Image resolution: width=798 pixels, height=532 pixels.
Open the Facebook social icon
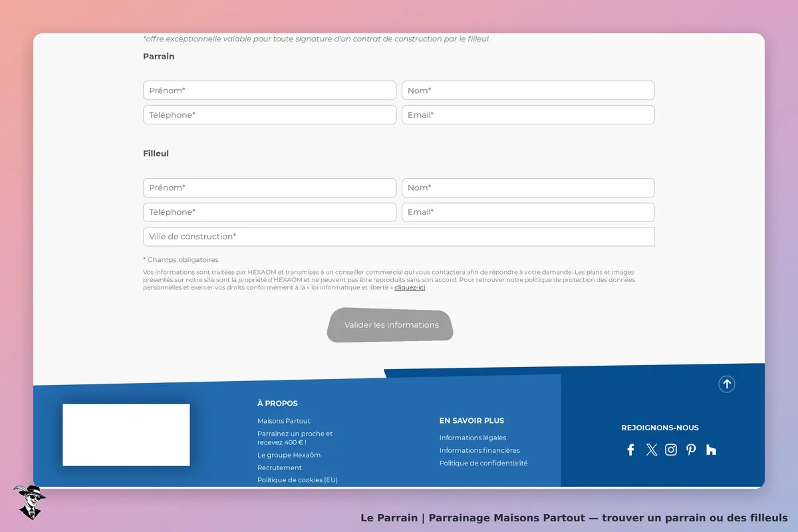pos(631,450)
